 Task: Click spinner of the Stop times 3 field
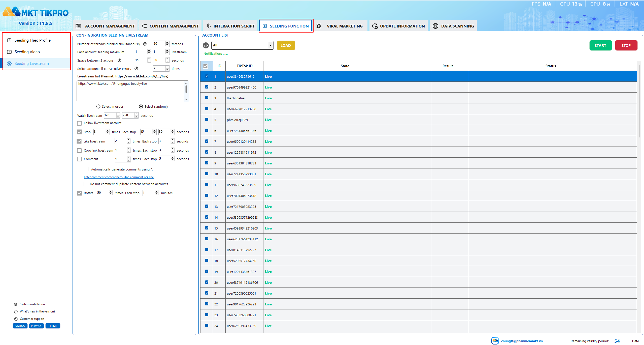tap(108, 132)
